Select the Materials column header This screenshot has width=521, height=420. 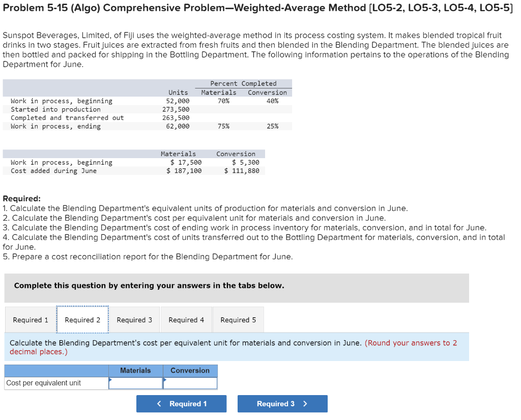tap(136, 371)
